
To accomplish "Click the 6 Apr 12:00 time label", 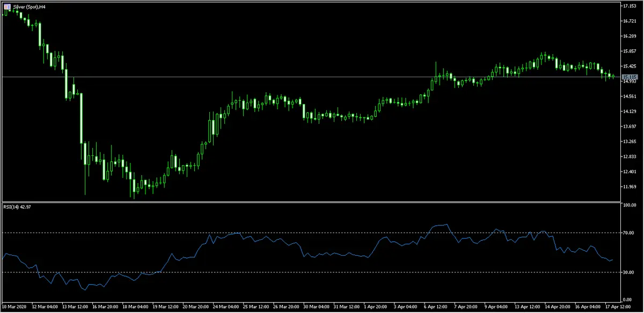I will coord(435,308).
